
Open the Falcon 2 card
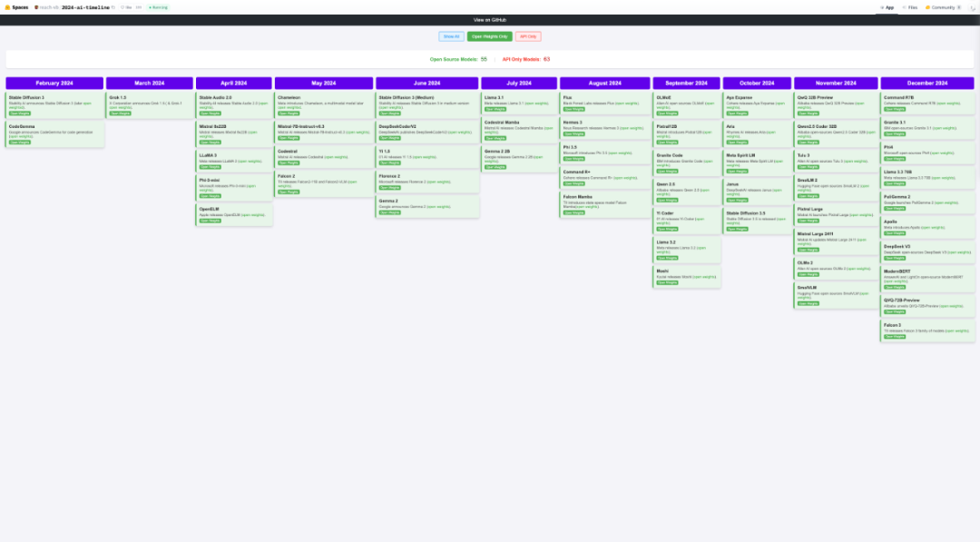[324, 184]
